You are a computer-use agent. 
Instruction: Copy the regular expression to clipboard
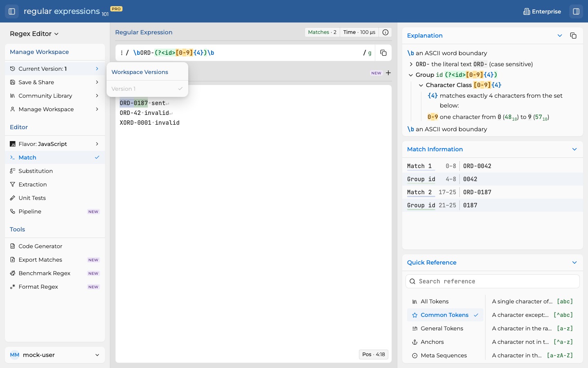tap(383, 53)
